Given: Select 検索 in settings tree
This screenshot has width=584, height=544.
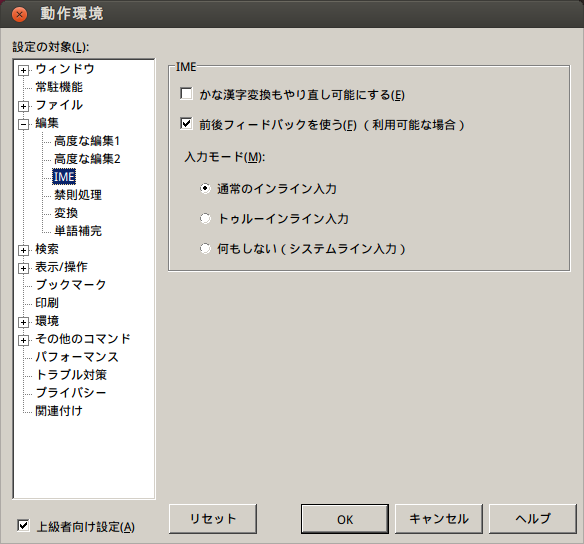Looking at the screenshot, I should [47, 249].
